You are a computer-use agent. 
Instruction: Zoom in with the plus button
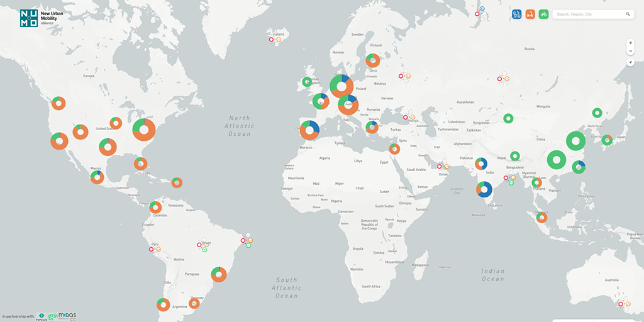(x=630, y=42)
